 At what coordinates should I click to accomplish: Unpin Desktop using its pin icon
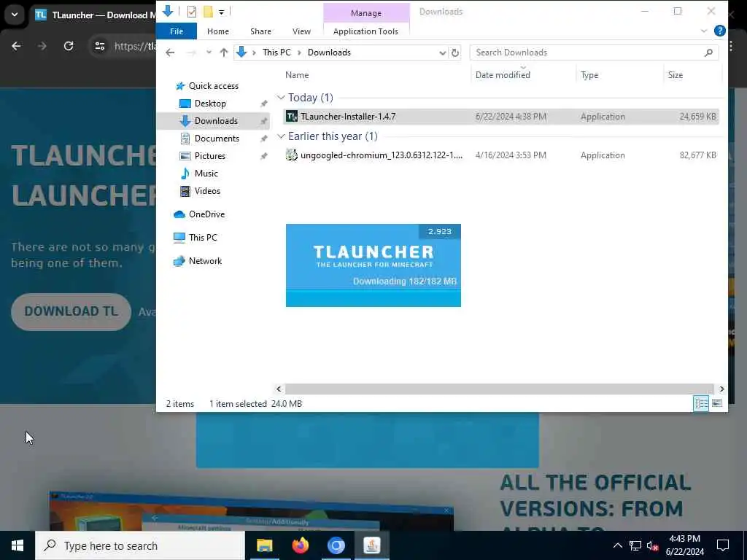(x=263, y=104)
